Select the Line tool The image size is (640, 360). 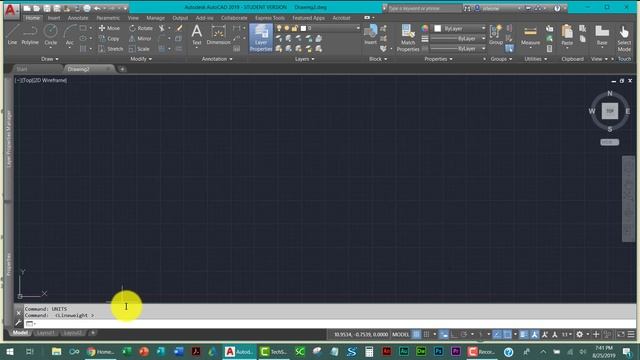12,34
